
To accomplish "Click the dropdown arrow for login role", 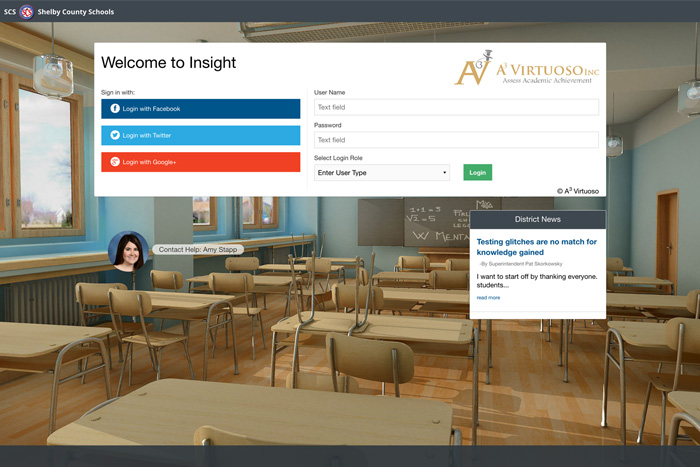I will pos(445,173).
